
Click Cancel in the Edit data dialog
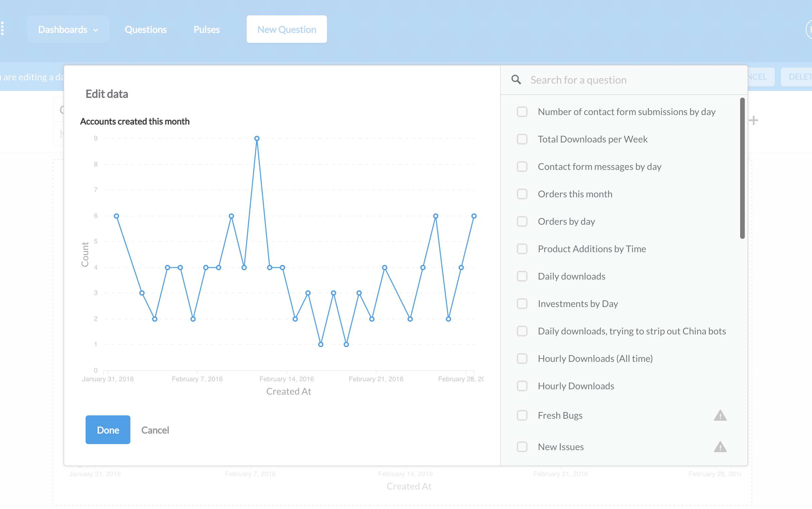coord(155,429)
